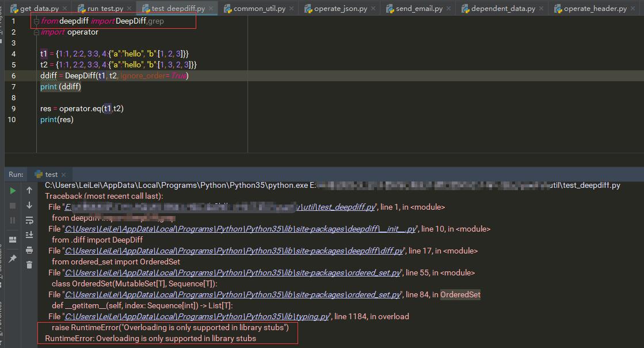Open the send_email.py tab
This screenshot has width=644, height=348.
pos(420,8)
